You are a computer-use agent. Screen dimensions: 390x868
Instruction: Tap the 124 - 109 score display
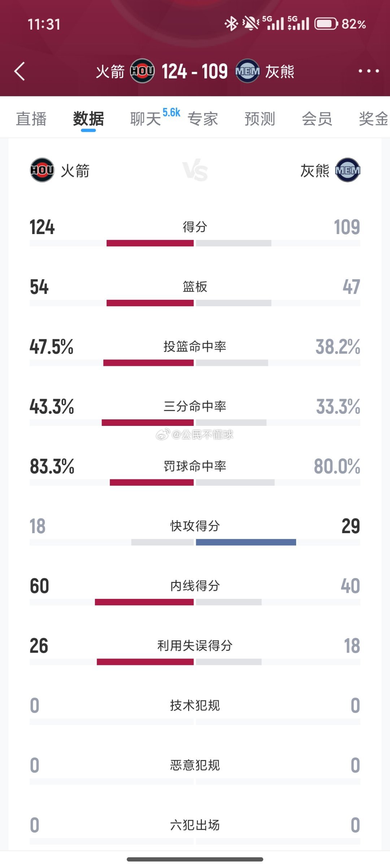tap(195, 71)
